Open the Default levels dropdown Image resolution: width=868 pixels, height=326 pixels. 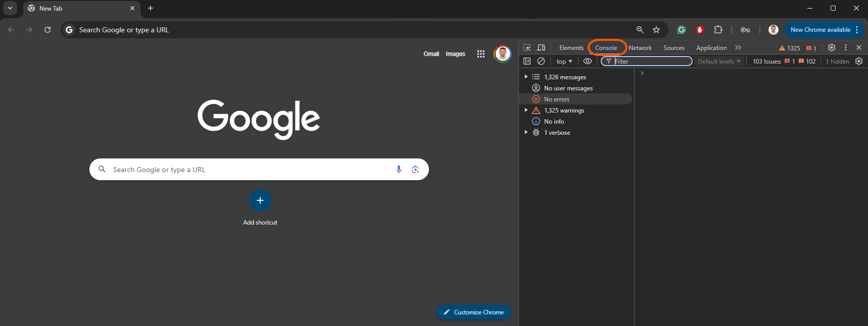pyautogui.click(x=719, y=62)
